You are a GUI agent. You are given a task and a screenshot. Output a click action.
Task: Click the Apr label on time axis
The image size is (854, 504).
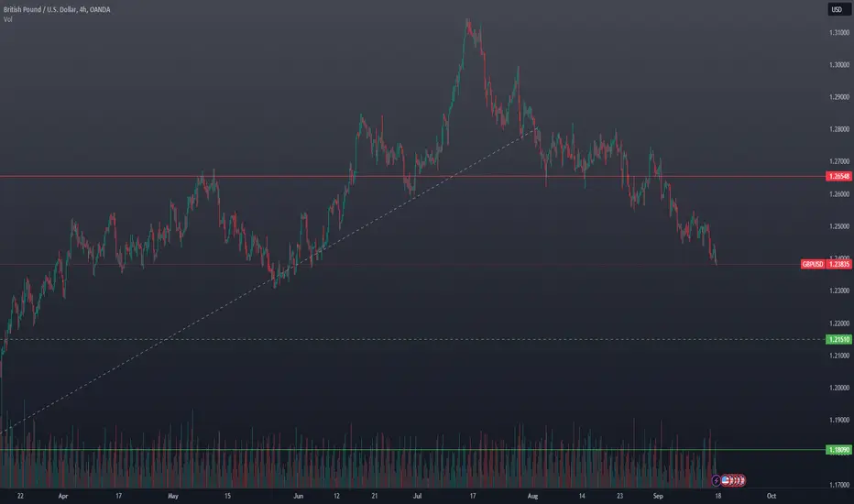63,496
